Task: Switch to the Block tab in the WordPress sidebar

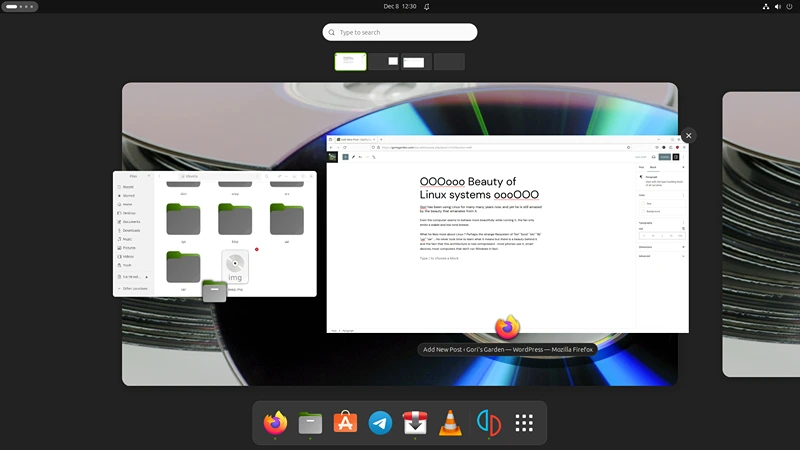Action: [653, 167]
